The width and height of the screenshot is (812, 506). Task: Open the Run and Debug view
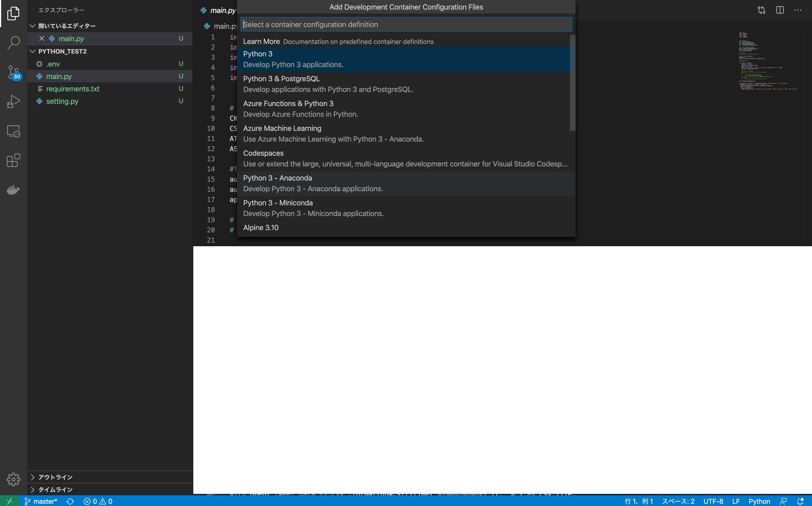13,101
